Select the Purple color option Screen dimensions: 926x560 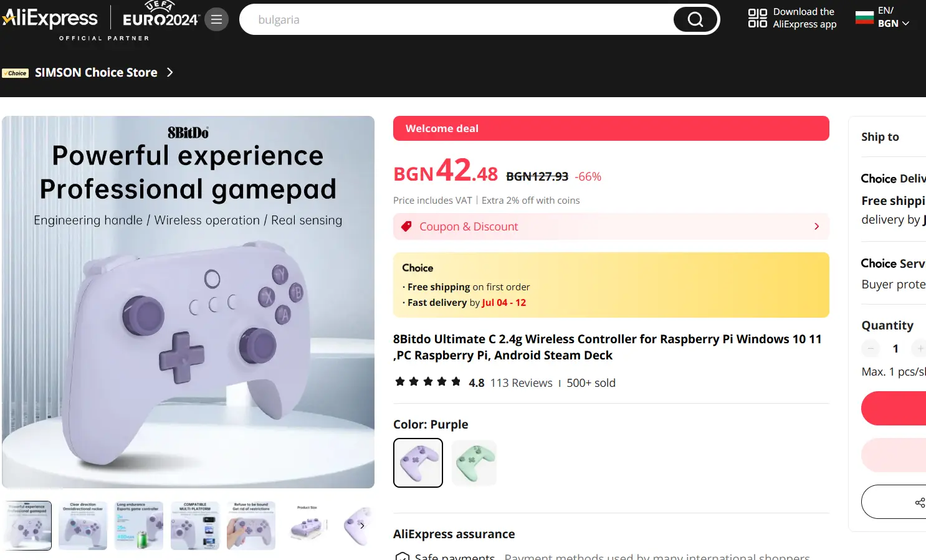418,463
